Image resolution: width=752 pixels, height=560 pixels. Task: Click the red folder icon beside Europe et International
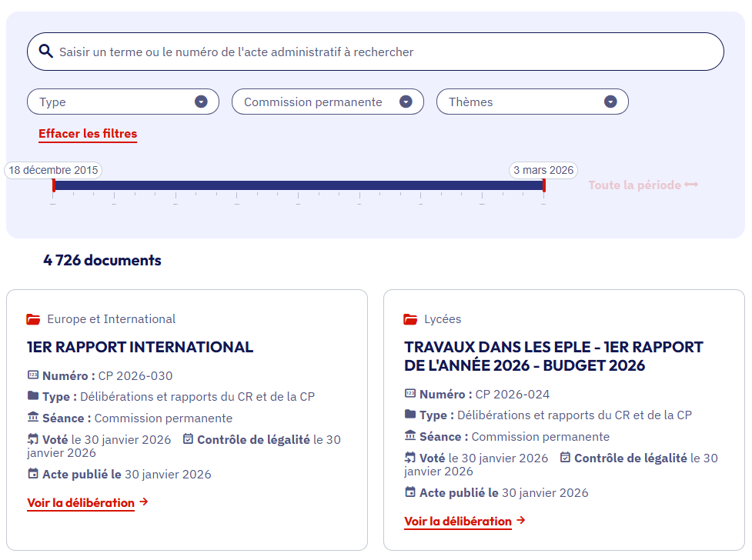pyautogui.click(x=33, y=319)
